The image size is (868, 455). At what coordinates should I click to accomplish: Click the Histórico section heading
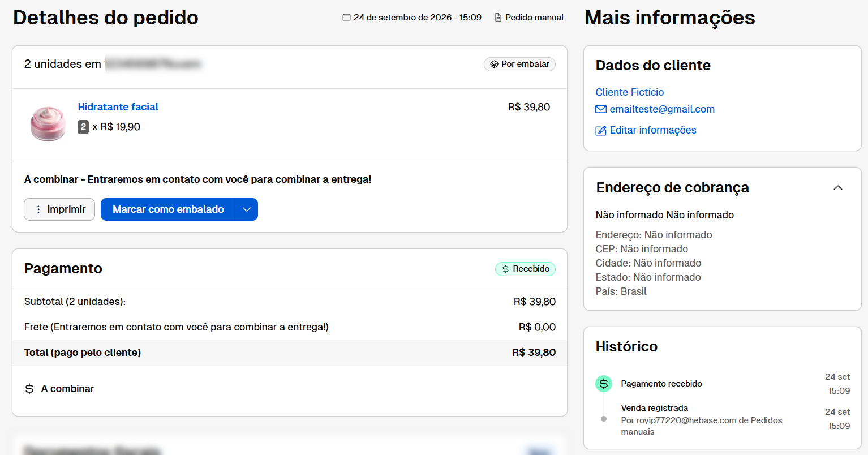(626, 346)
